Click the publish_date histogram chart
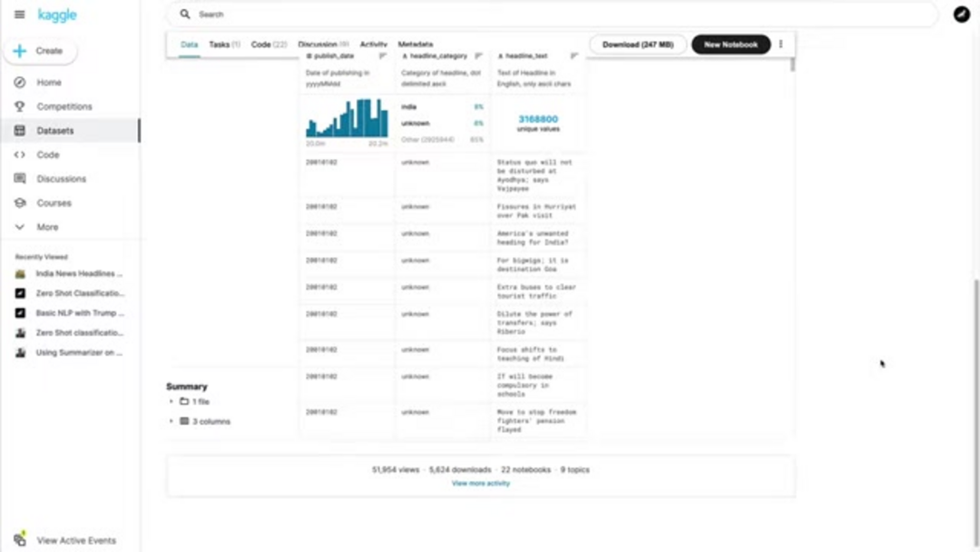The height and width of the screenshot is (552, 980). tap(347, 118)
